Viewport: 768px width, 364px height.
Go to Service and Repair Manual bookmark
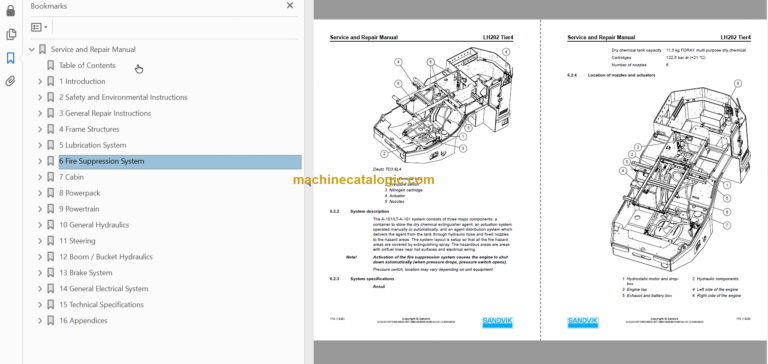tap(93, 49)
